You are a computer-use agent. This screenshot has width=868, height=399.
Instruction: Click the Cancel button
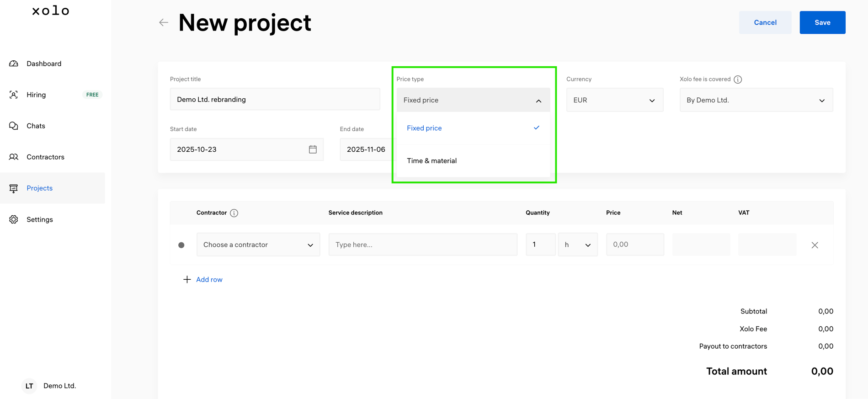[765, 22]
